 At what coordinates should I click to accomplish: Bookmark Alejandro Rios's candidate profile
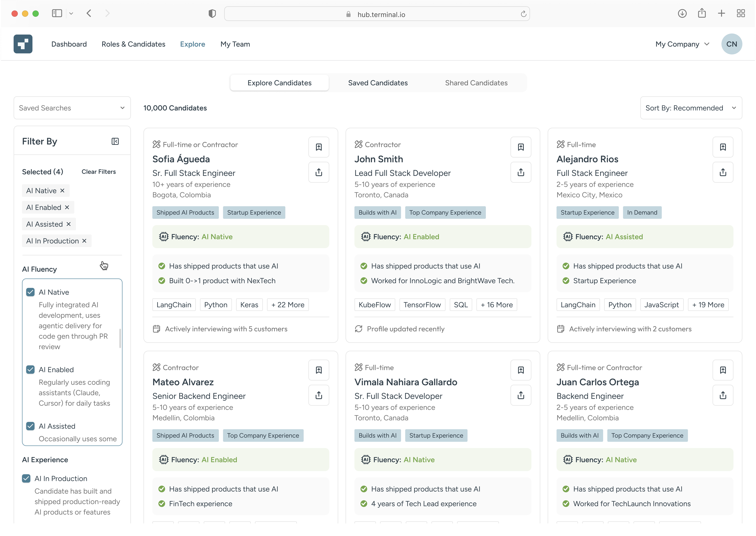tap(723, 147)
